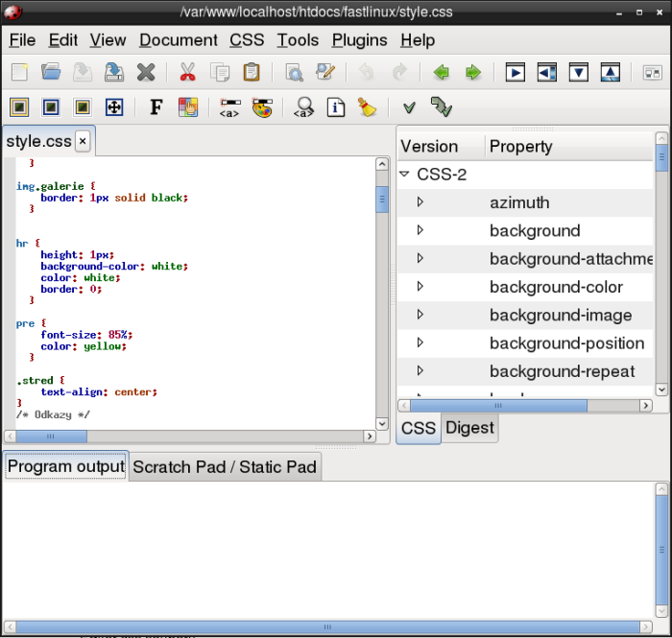
Task: Collapse the CSS-2 tree node
Action: [x=404, y=175]
